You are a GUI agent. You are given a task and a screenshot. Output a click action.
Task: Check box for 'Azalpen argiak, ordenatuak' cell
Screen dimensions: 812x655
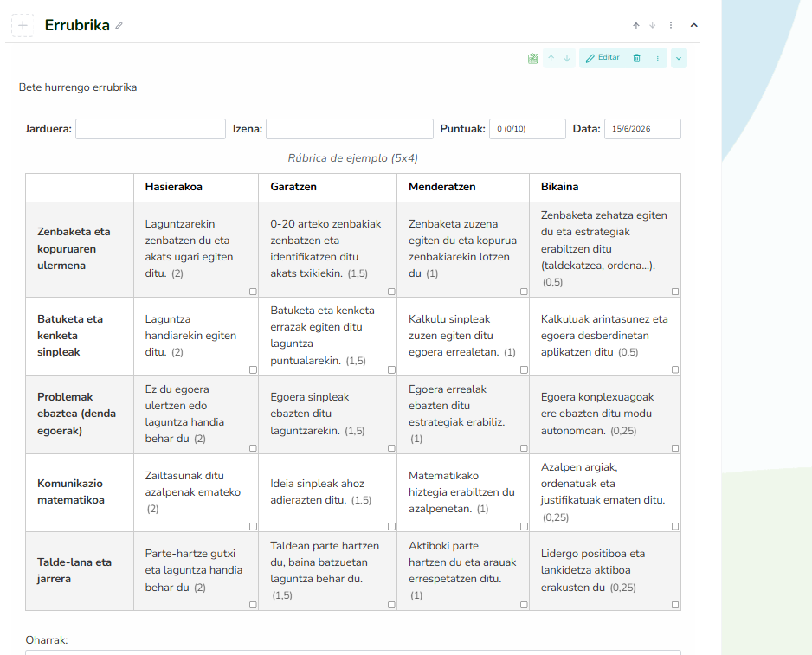(674, 527)
